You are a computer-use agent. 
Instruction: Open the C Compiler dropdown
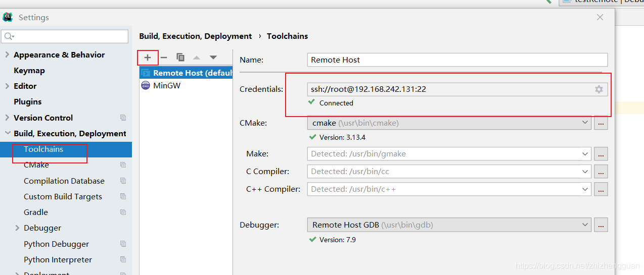pos(585,172)
